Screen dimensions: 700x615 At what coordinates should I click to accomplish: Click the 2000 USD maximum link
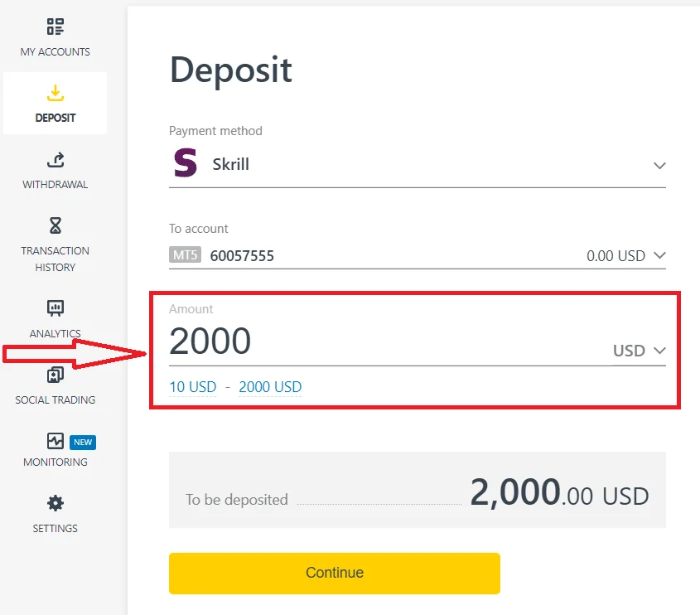pos(270,387)
